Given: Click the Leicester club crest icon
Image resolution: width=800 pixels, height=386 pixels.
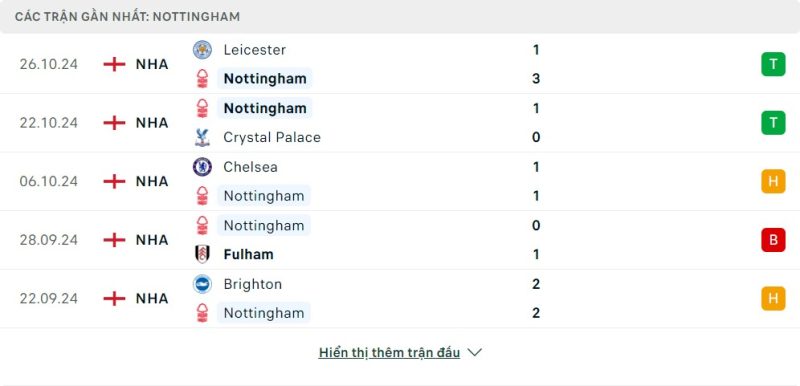Looking at the screenshot, I should (x=203, y=50).
